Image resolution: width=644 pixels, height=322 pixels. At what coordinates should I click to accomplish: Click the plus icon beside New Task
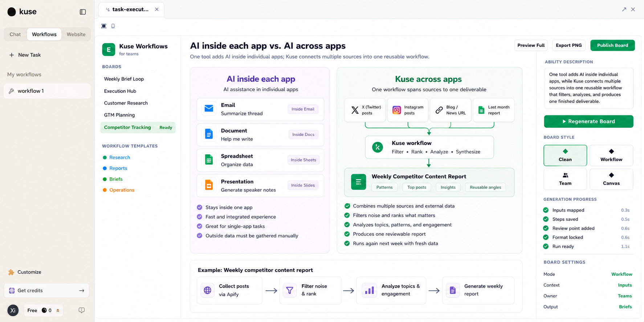[x=12, y=55]
